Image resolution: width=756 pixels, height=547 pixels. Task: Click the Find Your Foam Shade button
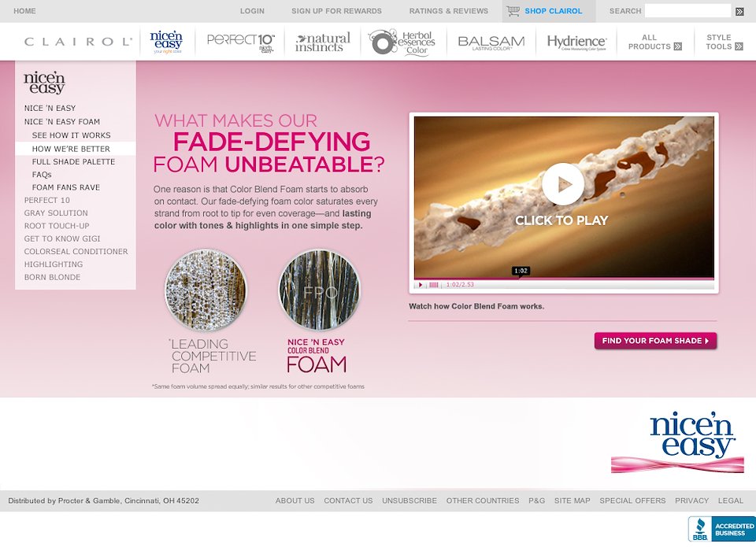tap(655, 341)
